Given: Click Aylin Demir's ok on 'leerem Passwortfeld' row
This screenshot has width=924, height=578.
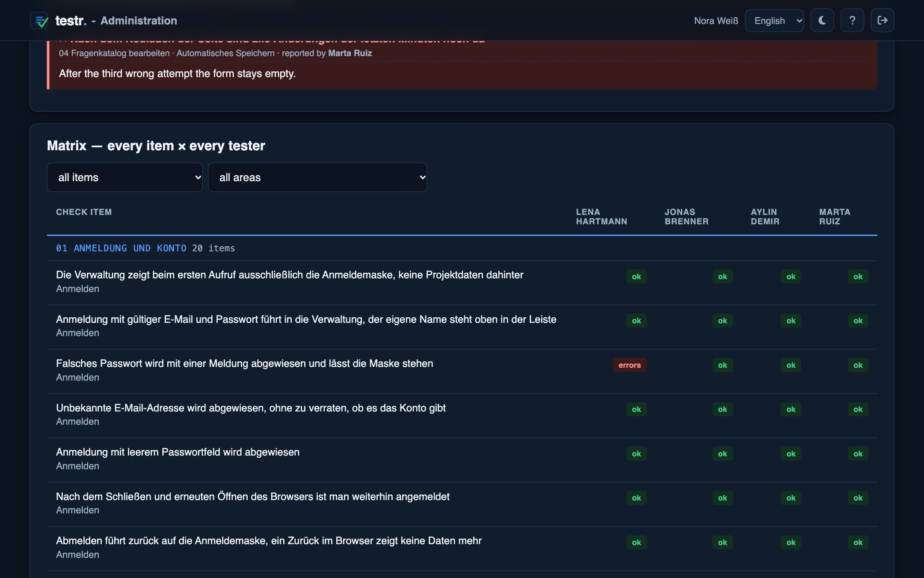Looking at the screenshot, I should [x=791, y=454].
